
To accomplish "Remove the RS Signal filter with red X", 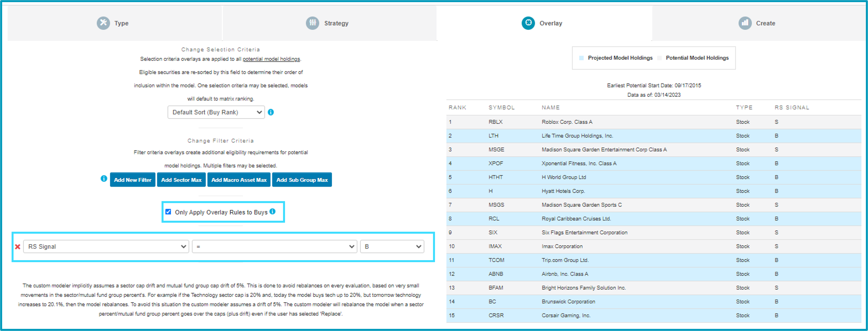I will 18,246.
